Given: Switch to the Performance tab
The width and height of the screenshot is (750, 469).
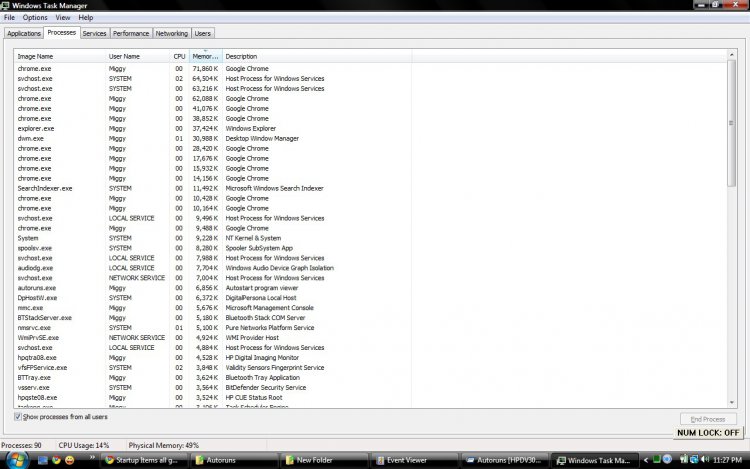Looking at the screenshot, I should 131,33.
